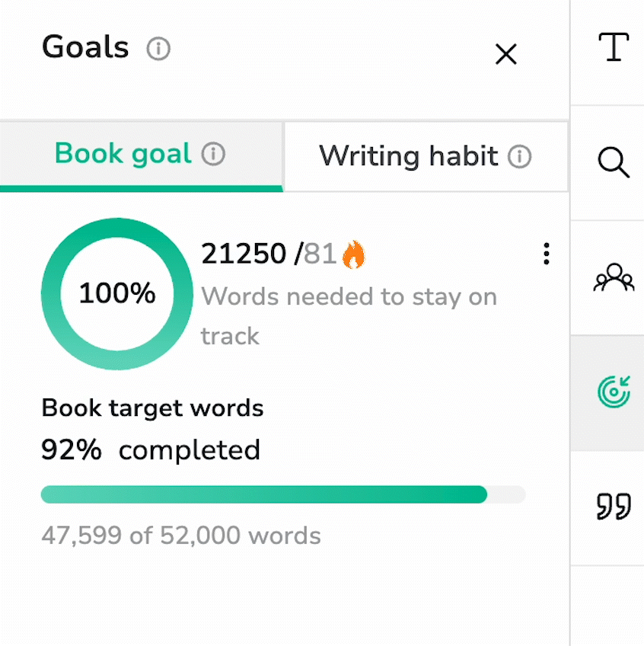Switch to the Writing habit tab
This screenshot has height=646, width=644.
pyautogui.click(x=408, y=156)
